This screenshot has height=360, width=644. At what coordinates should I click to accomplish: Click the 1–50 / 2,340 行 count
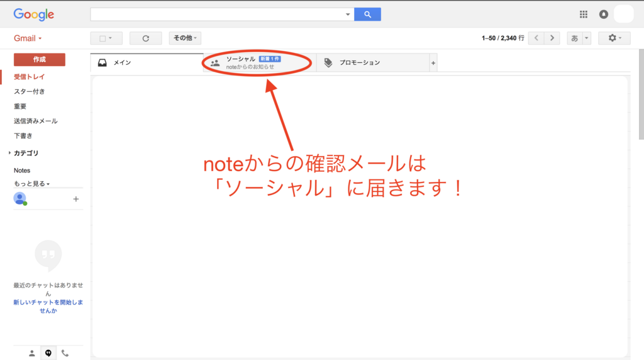tap(502, 38)
